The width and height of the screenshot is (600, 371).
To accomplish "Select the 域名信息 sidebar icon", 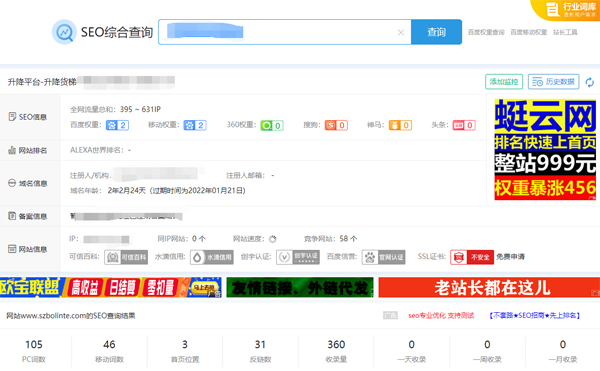I will point(12,183).
